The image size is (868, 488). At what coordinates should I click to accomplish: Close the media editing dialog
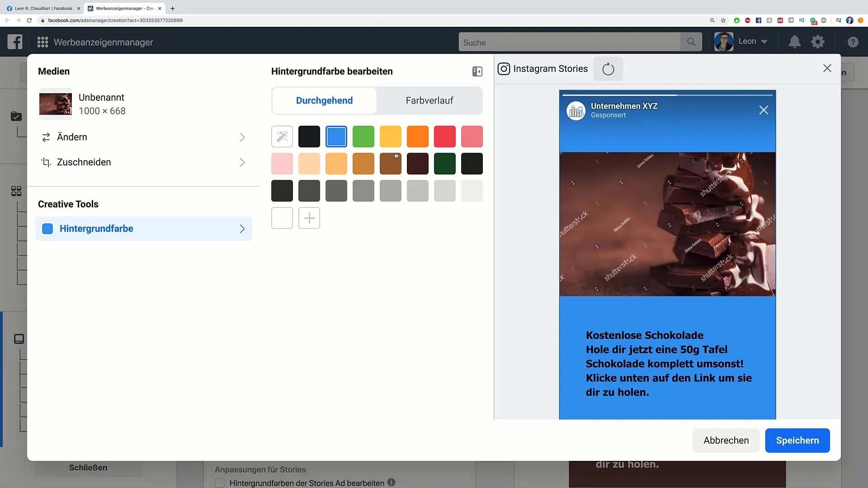tap(827, 68)
